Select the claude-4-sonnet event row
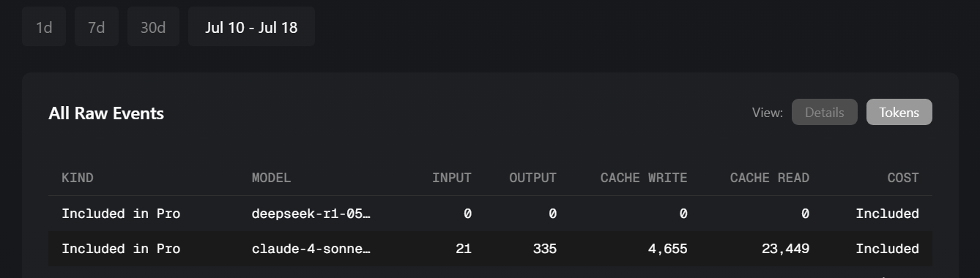The height and width of the screenshot is (278, 980). [x=490, y=249]
